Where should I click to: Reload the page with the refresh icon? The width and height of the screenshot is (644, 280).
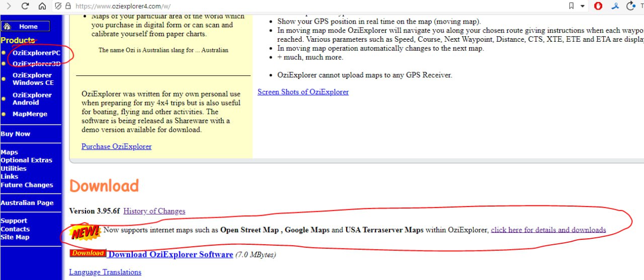pyautogui.click(x=25, y=6)
